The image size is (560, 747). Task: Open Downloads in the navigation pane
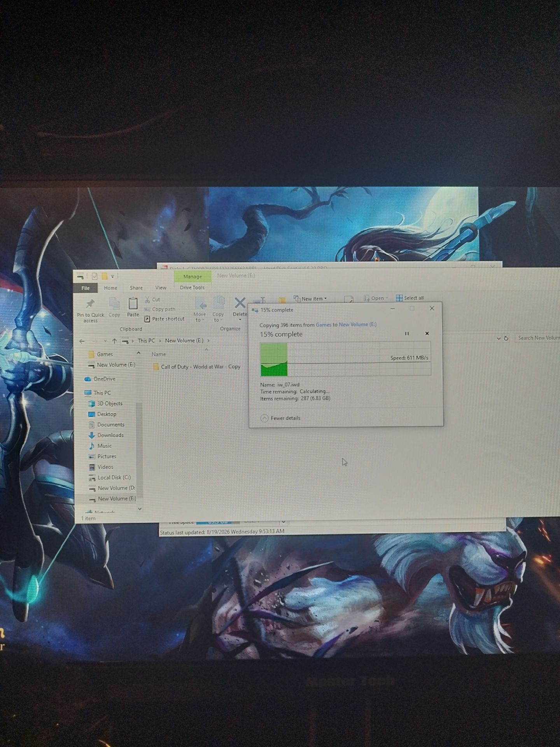click(x=106, y=435)
